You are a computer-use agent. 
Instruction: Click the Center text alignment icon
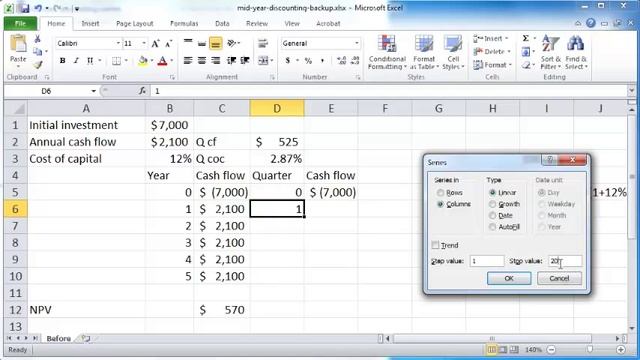[202, 61]
